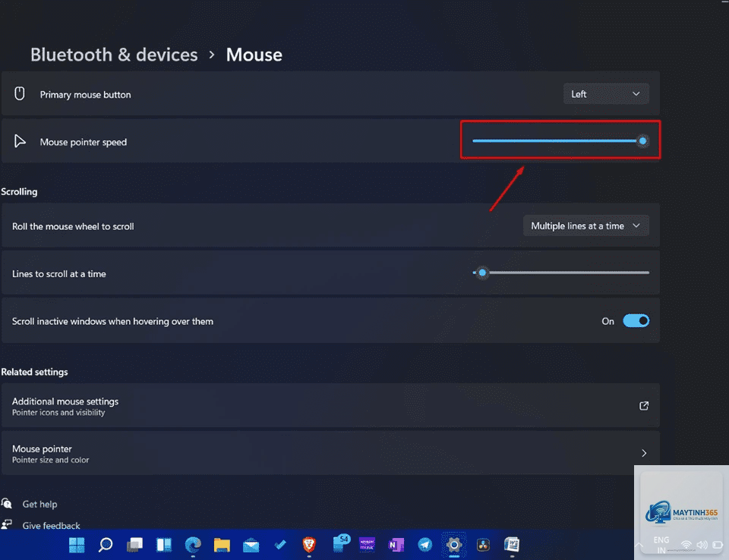This screenshot has width=729, height=560.
Task: Click the ENG IN language indicator
Action: tap(661, 545)
